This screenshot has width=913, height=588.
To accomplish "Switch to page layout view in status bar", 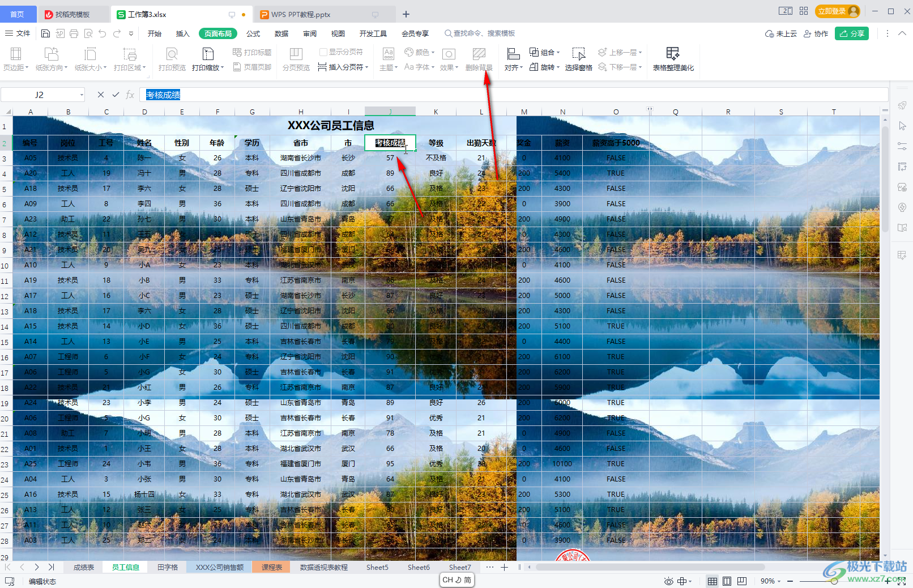I will [727, 581].
